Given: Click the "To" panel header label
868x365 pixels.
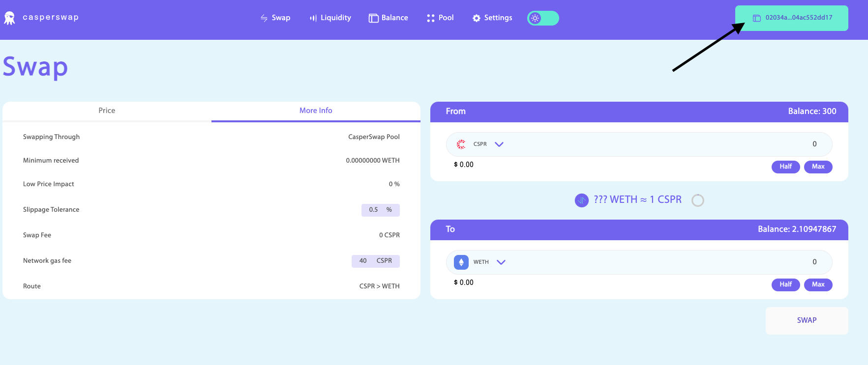Looking at the screenshot, I should point(450,229).
